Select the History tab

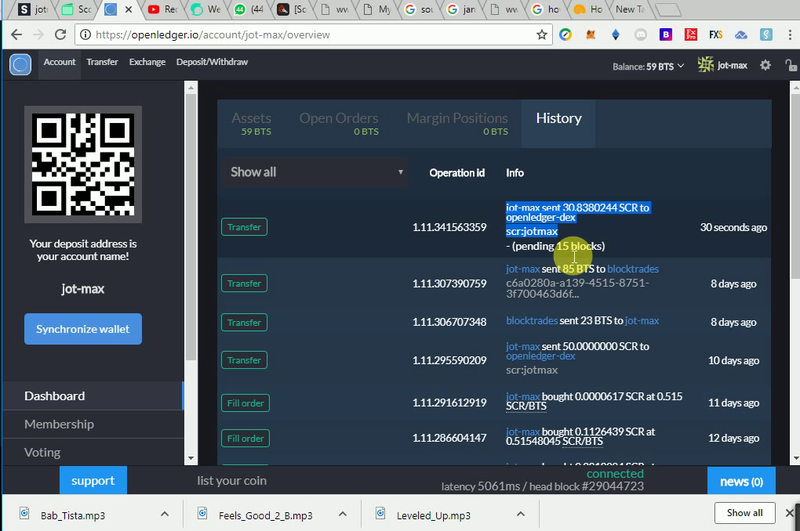[x=558, y=123]
